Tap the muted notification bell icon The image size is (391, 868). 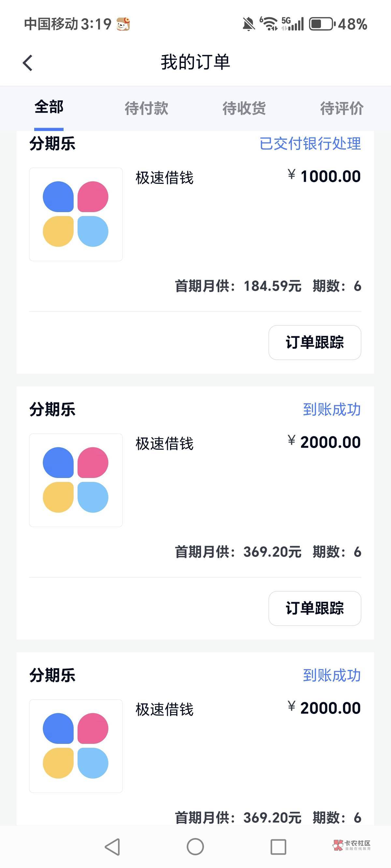[249, 24]
